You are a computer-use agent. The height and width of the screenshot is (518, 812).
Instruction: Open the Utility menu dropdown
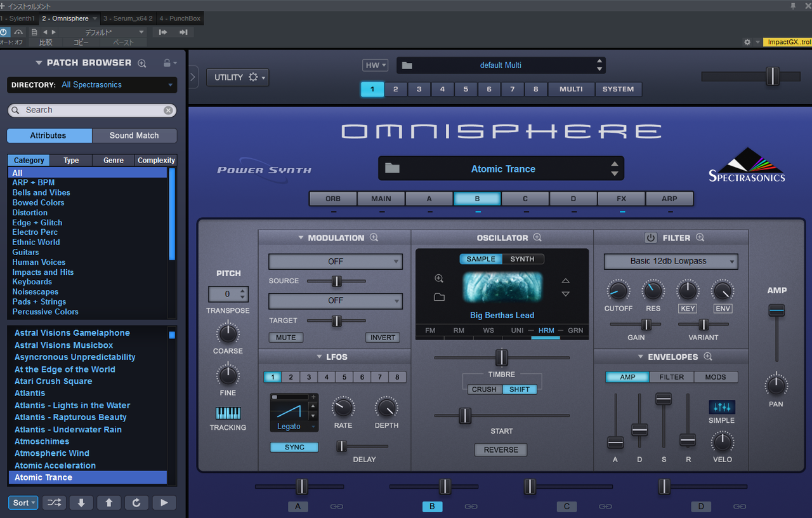click(x=237, y=77)
